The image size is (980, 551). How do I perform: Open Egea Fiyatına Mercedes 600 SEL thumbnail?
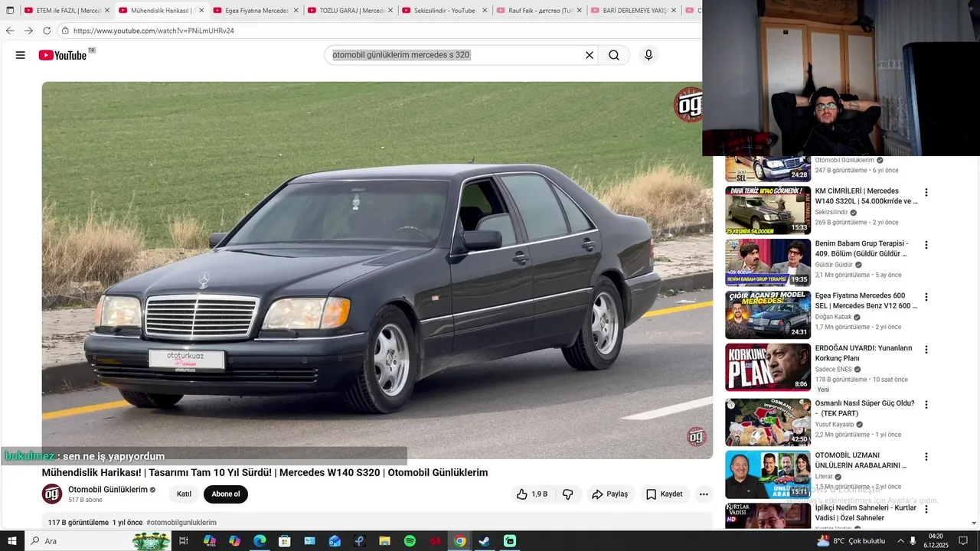[x=768, y=315]
